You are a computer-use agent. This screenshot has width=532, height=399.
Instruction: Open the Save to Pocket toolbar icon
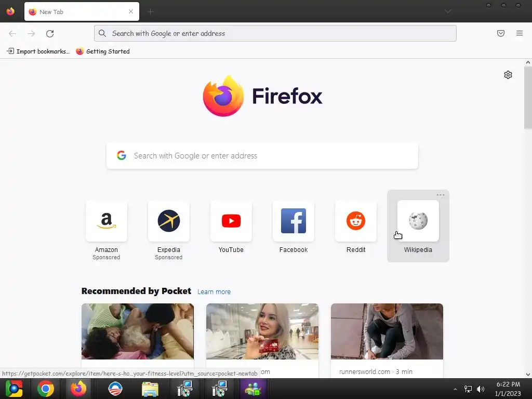coord(501,33)
